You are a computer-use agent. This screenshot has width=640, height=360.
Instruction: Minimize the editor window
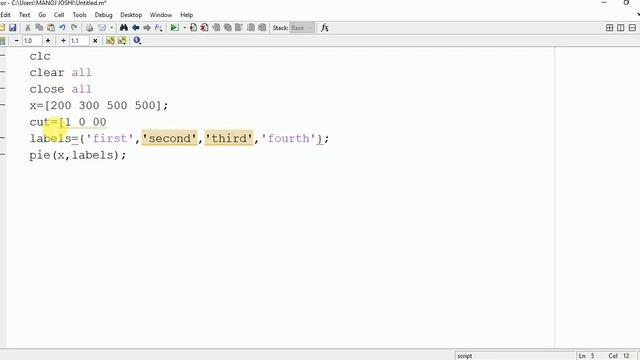pyautogui.click(x=604, y=3)
